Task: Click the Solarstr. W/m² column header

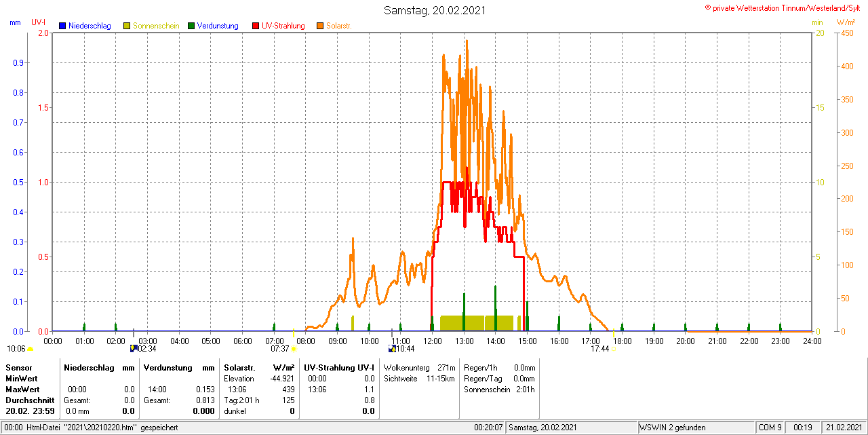Action: tap(259, 367)
